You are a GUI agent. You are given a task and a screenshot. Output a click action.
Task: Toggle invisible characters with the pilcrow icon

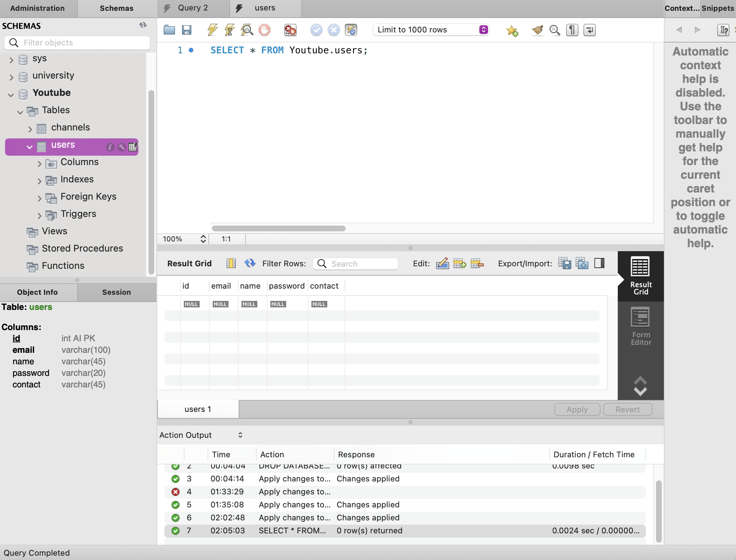pyautogui.click(x=572, y=30)
